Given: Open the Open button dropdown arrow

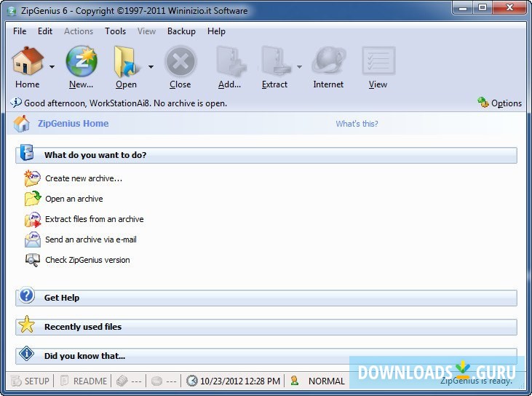Looking at the screenshot, I should [x=151, y=67].
